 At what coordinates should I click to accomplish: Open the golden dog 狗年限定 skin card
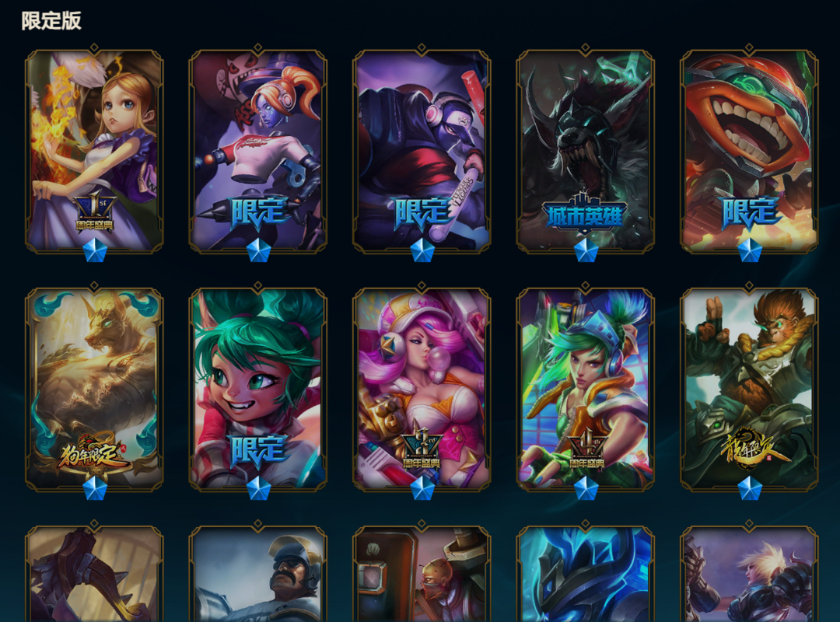click(x=94, y=389)
